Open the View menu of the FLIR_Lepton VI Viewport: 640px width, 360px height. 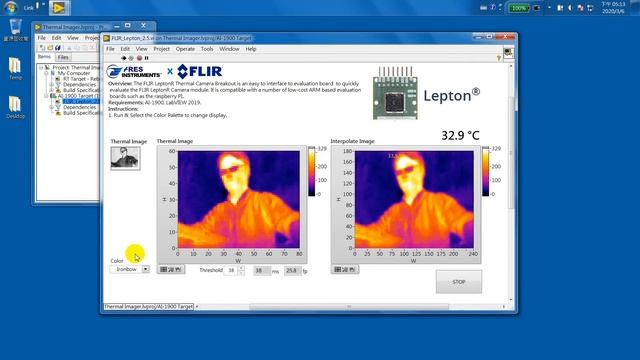(141, 49)
